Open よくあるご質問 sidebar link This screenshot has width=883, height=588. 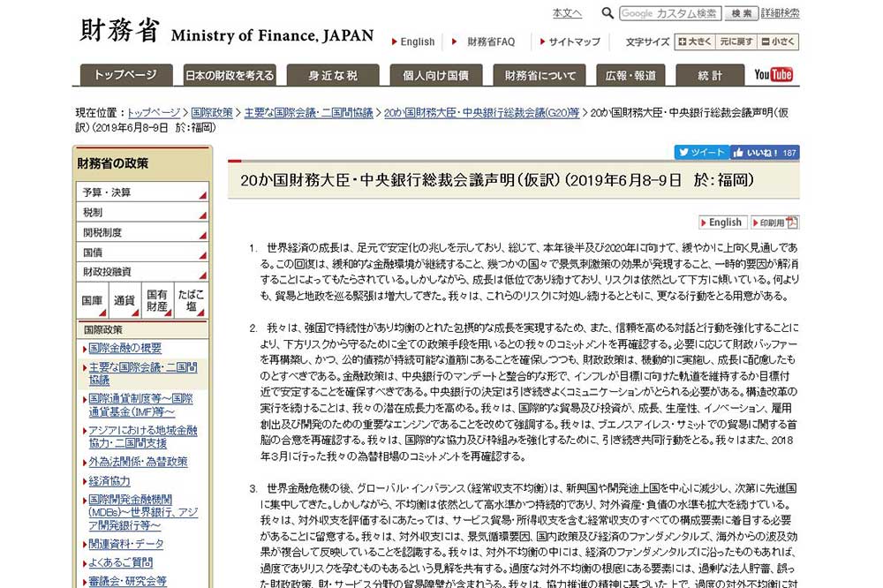coord(120,562)
